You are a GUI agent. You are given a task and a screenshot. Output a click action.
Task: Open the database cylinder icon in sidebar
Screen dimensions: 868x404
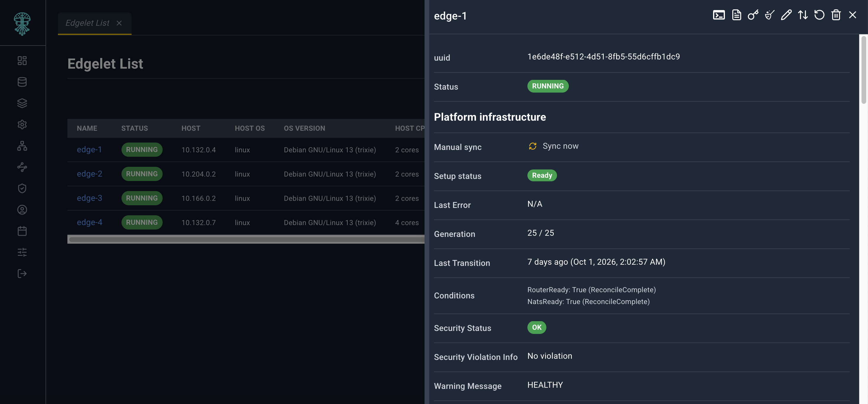tap(22, 82)
